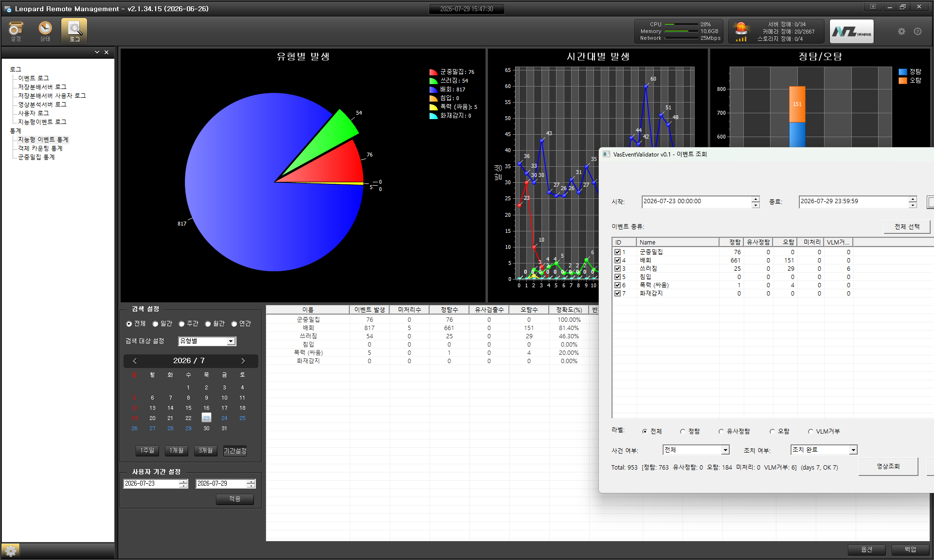Click the gear icon in bottom-left corner
This screenshot has height=560, width=934.
pyautogui.click(x=11, y=551)
